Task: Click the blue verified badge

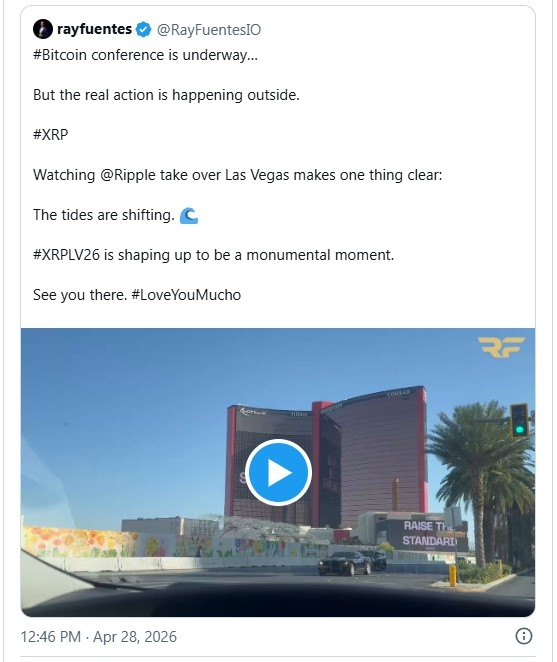Action: coord(144,30)
